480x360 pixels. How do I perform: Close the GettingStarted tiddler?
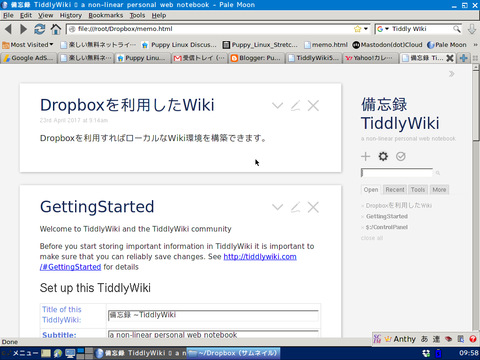coord(313,207)
